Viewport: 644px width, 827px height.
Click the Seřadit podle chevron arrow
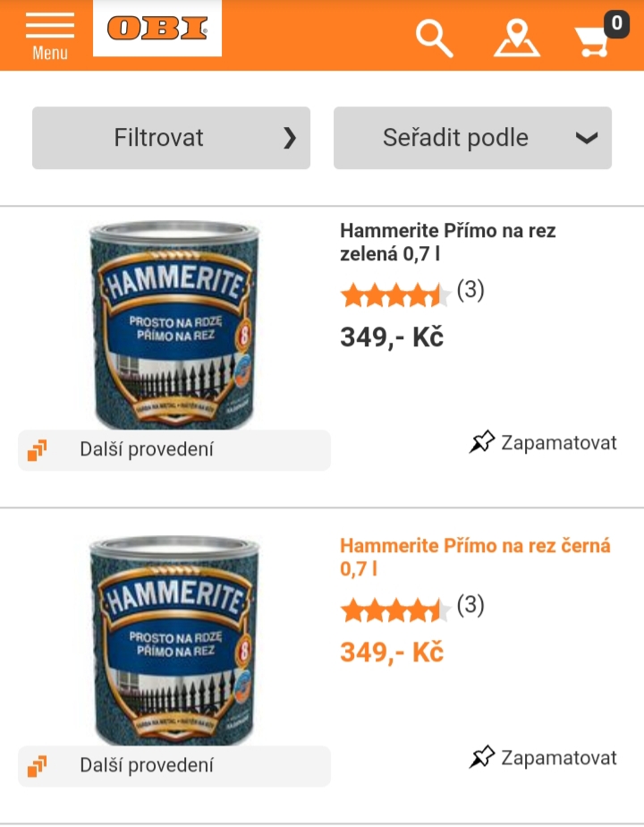coord(586,138)
